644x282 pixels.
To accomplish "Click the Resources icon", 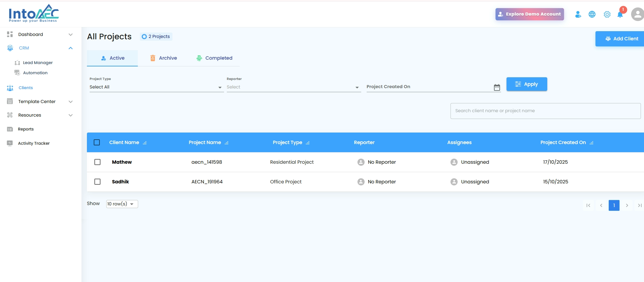I will click(10, 115).
